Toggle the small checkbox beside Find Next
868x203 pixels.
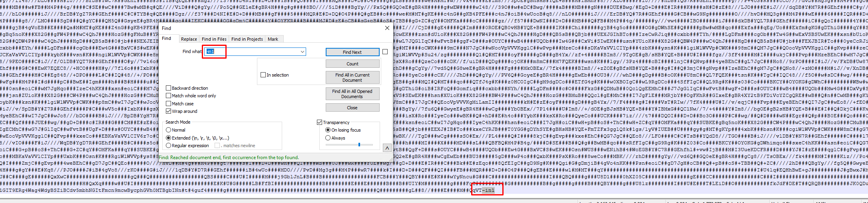pyautogui.click(x=385, y=51)
